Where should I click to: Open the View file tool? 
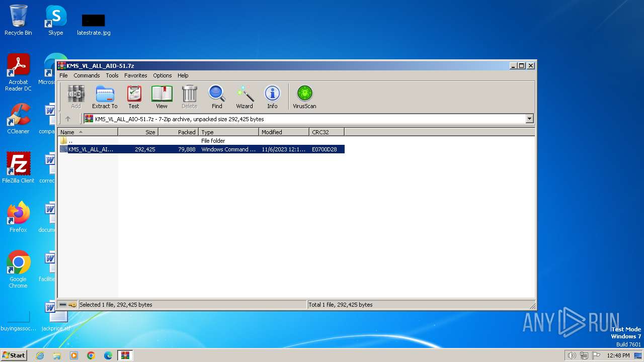point(162,97)
